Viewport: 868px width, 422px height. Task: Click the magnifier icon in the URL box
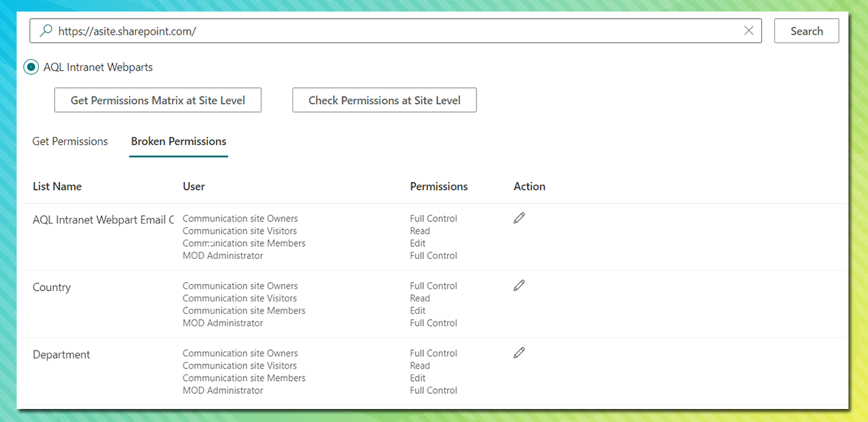point(45,31)
